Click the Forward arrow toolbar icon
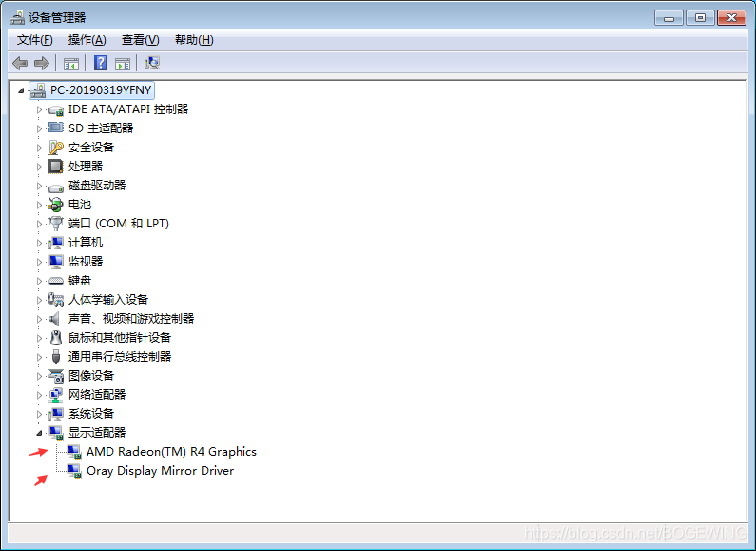Image resolution: width=756 pixels, height=551 pixels. tap(42, 63)
